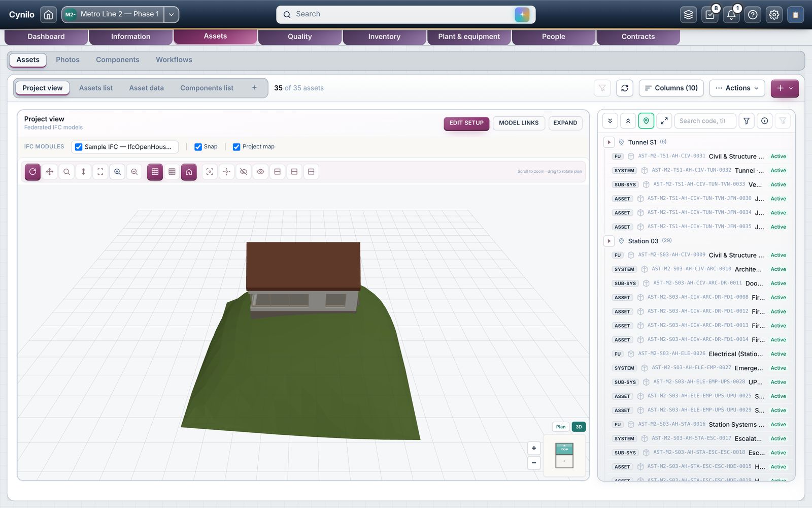Click the EDIT SETUP button
Image resolution: width=812 pixels, height=508 pixels.
pyautogui.click(x=466, y=123)
